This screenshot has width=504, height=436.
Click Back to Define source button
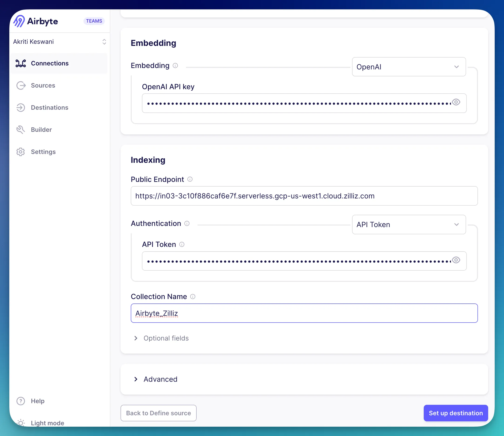click(x=158, y=413)
